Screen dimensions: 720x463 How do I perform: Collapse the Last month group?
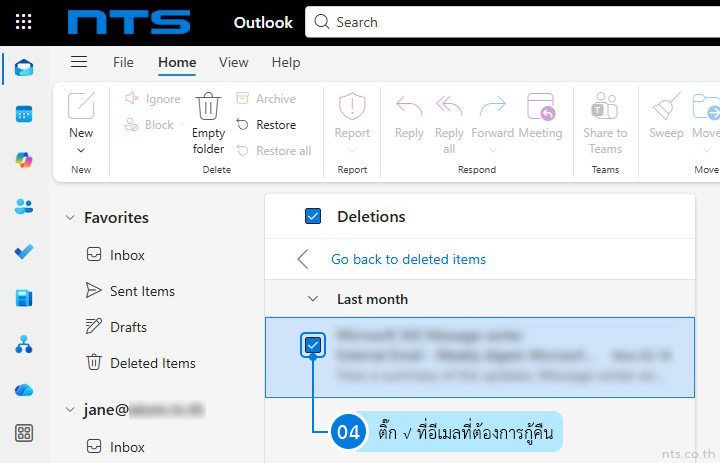tap(313, 299)
